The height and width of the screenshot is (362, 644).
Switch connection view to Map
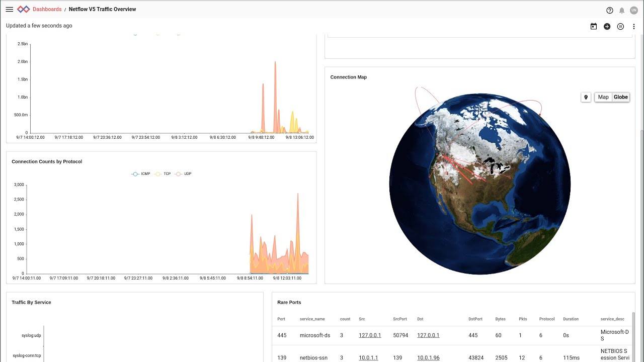click(x=603, y=97)
